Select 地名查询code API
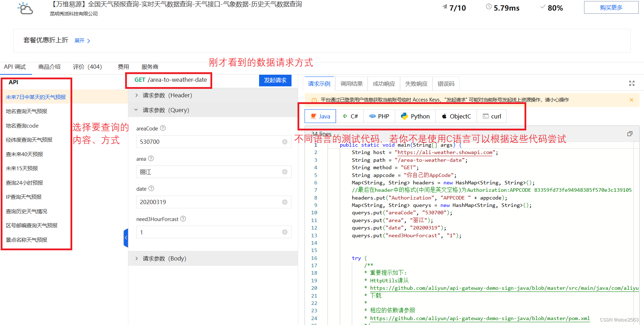The width and height of the screenshot is (644, 325). pos(22,125)
